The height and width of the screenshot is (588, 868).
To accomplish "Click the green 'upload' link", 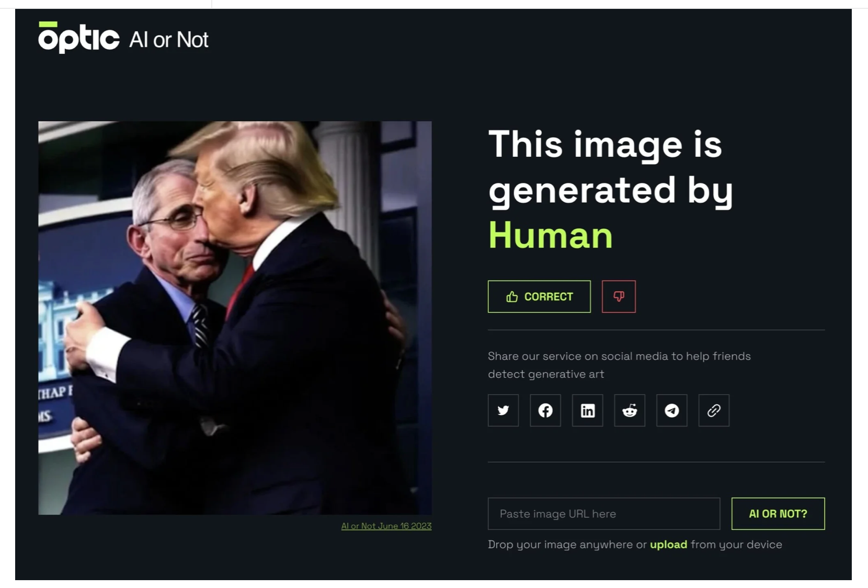I will 668,545.
